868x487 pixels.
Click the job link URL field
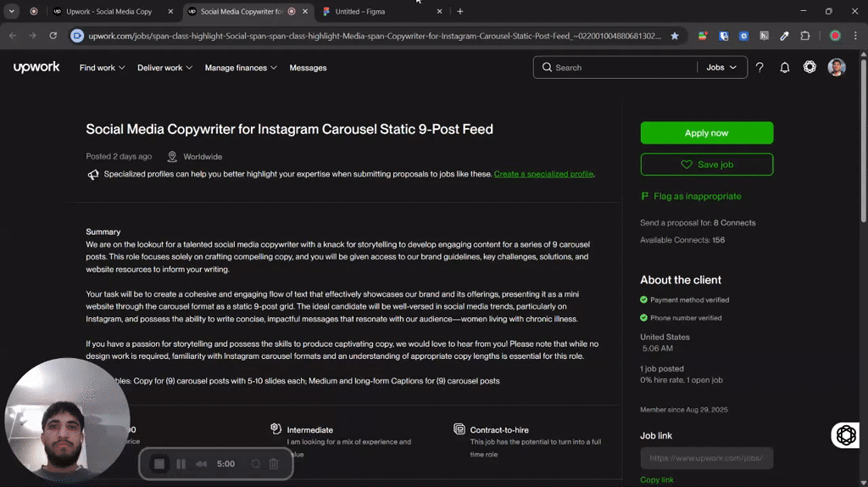[706, 458]
